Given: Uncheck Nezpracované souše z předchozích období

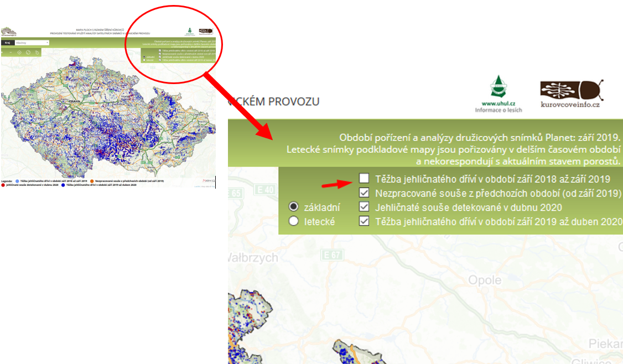Looking at the screenshot, I should point(364,193).
